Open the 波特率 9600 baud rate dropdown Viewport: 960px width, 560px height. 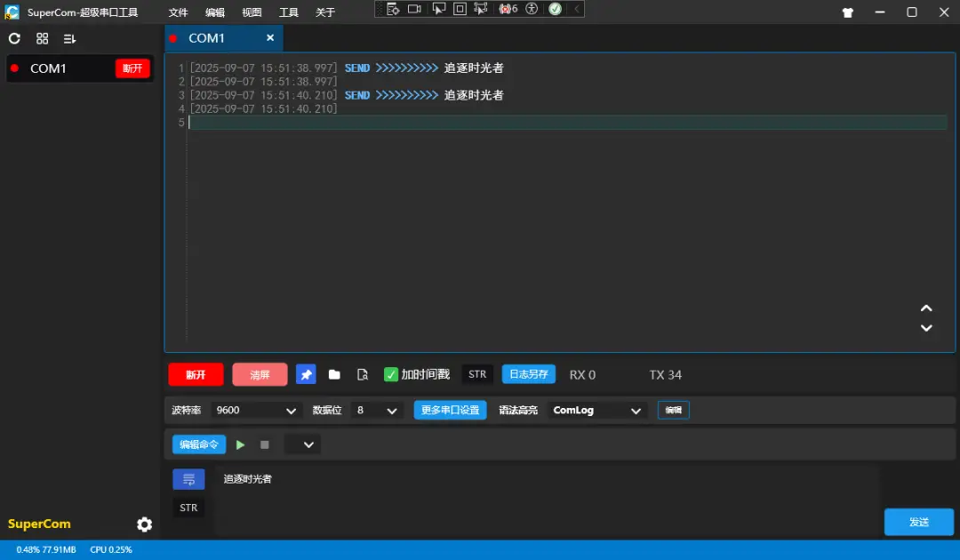(x=255, y=410)
